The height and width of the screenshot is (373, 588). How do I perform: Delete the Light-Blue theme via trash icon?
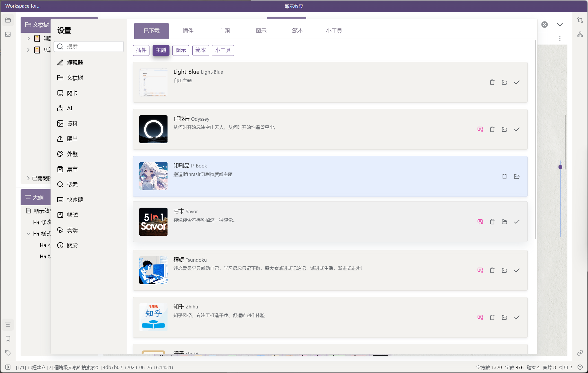click(x=492, y=82)
